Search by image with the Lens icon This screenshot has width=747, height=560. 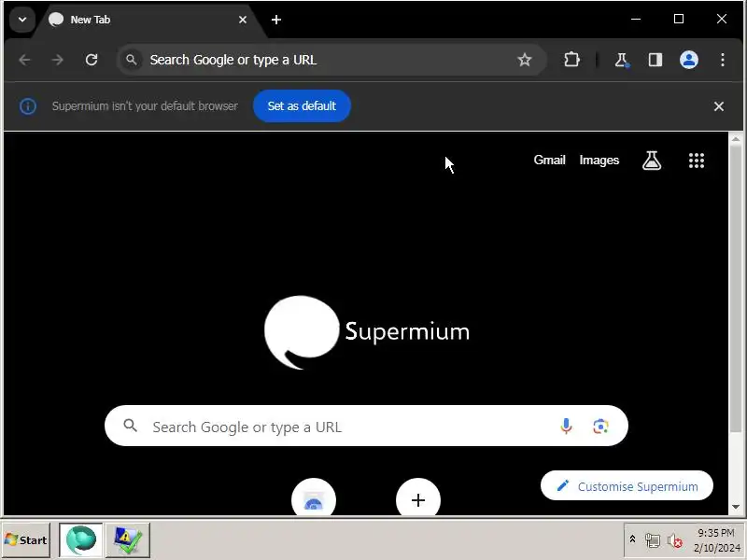click(600, 426)
